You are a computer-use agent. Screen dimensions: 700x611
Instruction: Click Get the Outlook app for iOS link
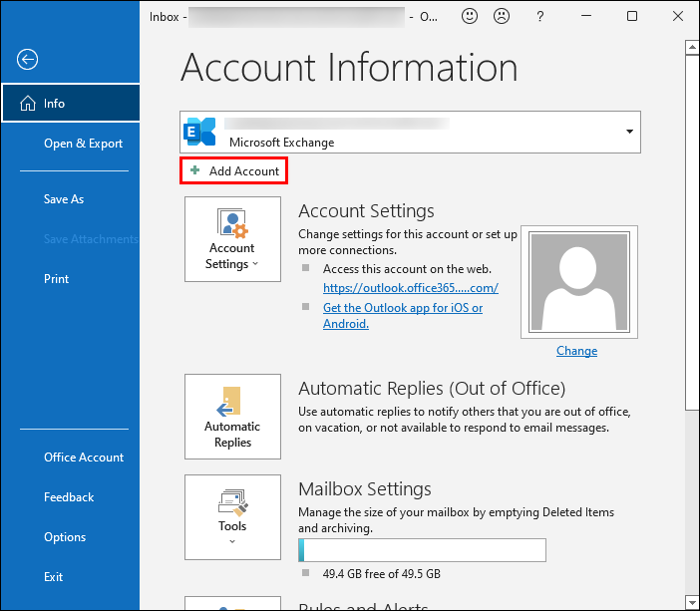tap(403, 316)
